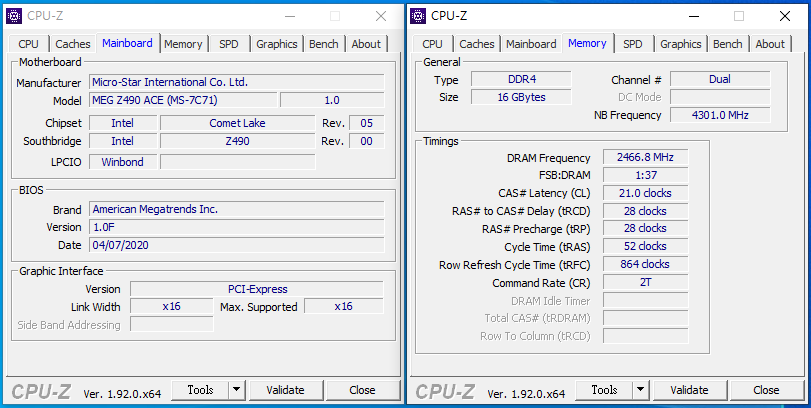The width and height of the screenshot is (811, 408).
Task: Click the Max. Supported field showing x16
Action: click(x=343, y=306)
